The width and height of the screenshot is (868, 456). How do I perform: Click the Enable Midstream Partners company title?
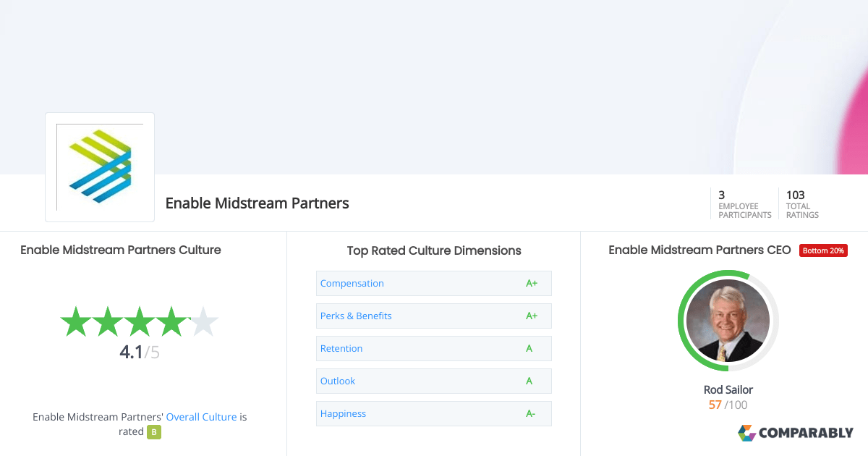click(258, 203)
